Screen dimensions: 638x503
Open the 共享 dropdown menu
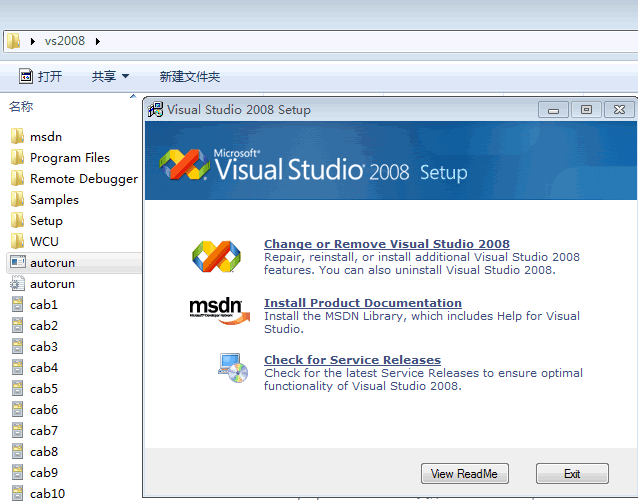(x=110, y=76)
